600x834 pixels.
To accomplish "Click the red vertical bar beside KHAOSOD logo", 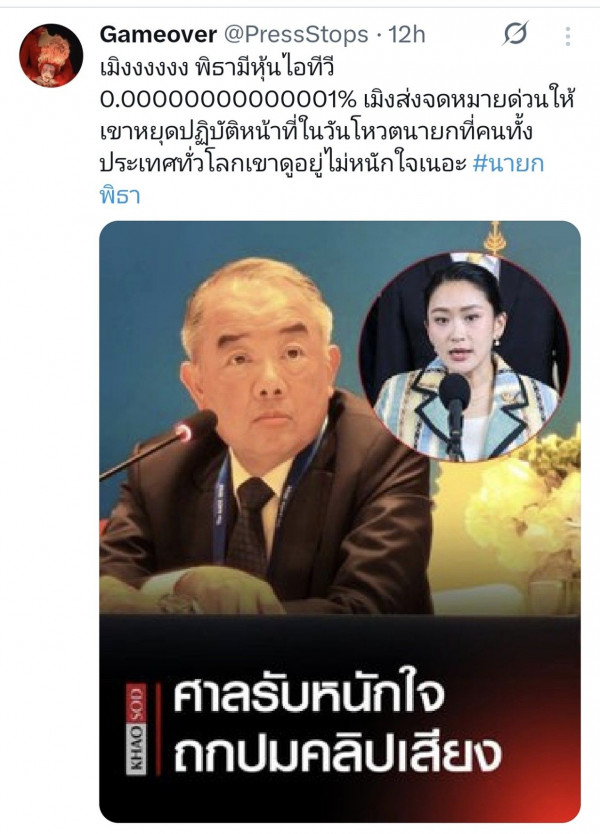I will [x=158, y=730].
